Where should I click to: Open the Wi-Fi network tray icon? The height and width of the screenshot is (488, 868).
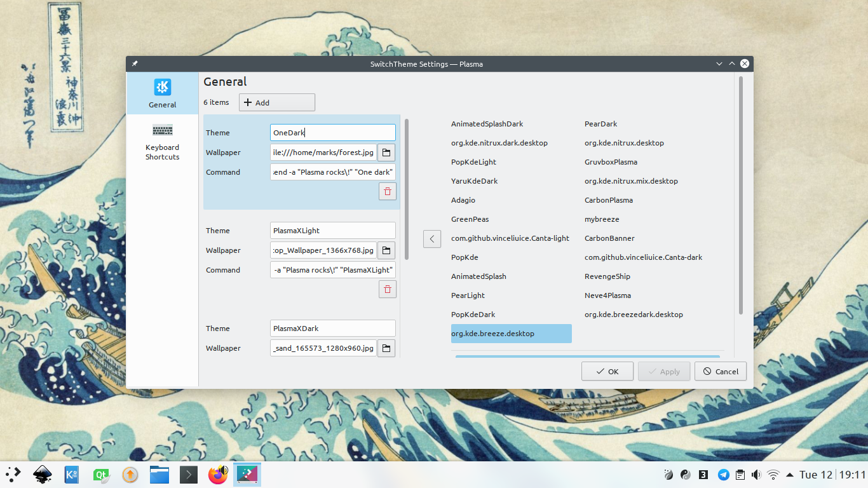click(773, 475)
